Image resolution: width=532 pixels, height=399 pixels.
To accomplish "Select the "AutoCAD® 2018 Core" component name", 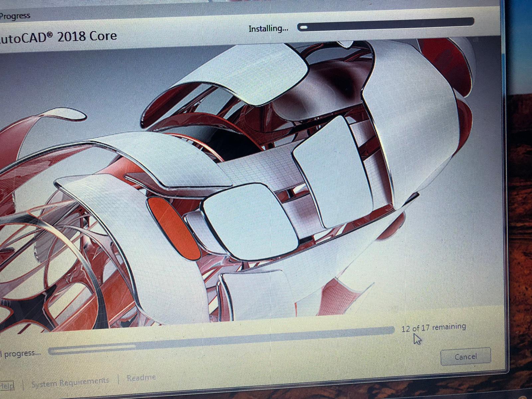I will [x=58, y=37].
